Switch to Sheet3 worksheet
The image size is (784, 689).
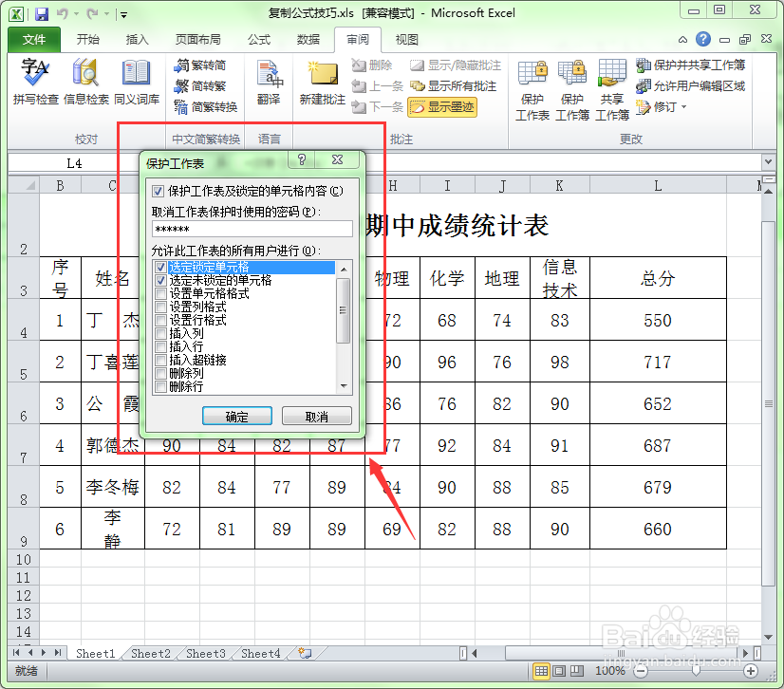pyautogui.click(x=206, y=653)
